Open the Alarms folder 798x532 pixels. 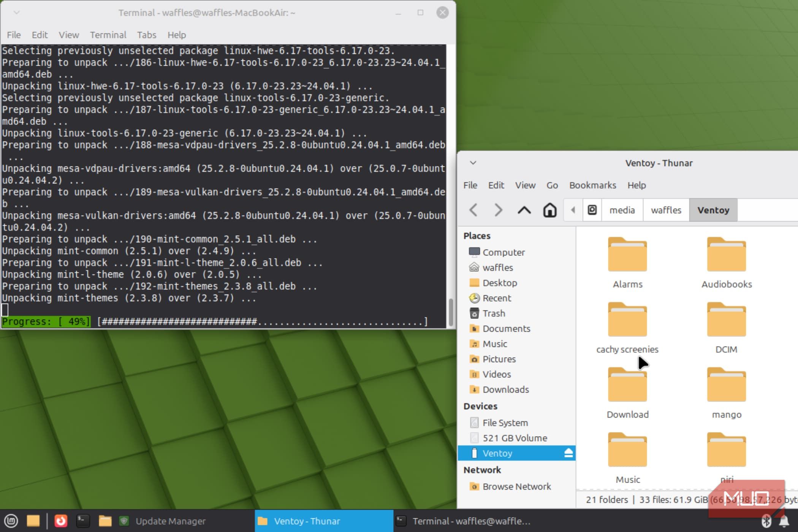point(627,262)
